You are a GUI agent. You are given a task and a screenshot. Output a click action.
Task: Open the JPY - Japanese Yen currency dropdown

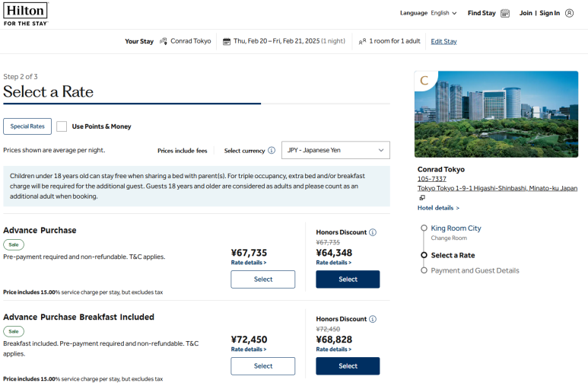click(x=335, y=151)
